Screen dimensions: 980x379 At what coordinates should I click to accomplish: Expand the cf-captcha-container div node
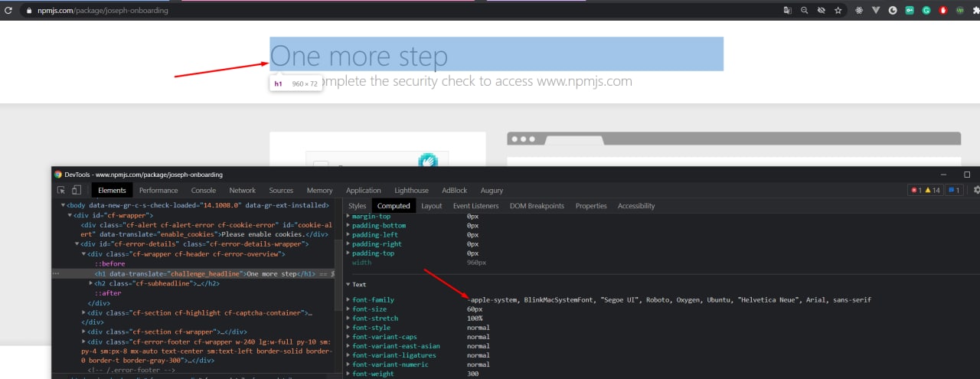[84, 313]
